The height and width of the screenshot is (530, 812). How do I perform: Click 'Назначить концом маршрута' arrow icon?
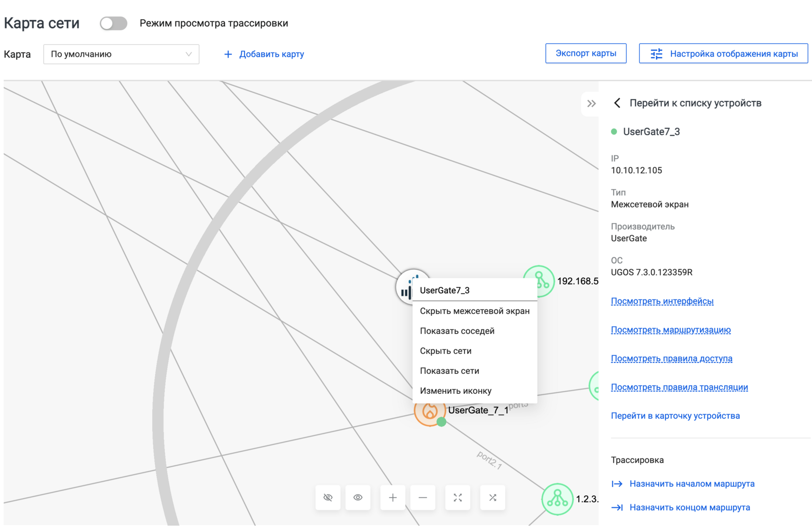(617, 507)
